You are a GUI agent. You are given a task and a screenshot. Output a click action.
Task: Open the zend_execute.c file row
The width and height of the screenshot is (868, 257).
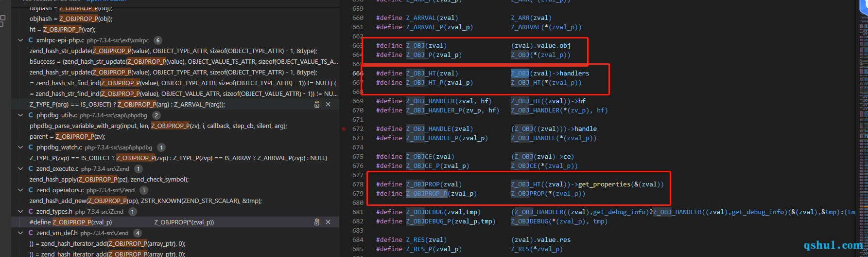click(x=175, y=169)
